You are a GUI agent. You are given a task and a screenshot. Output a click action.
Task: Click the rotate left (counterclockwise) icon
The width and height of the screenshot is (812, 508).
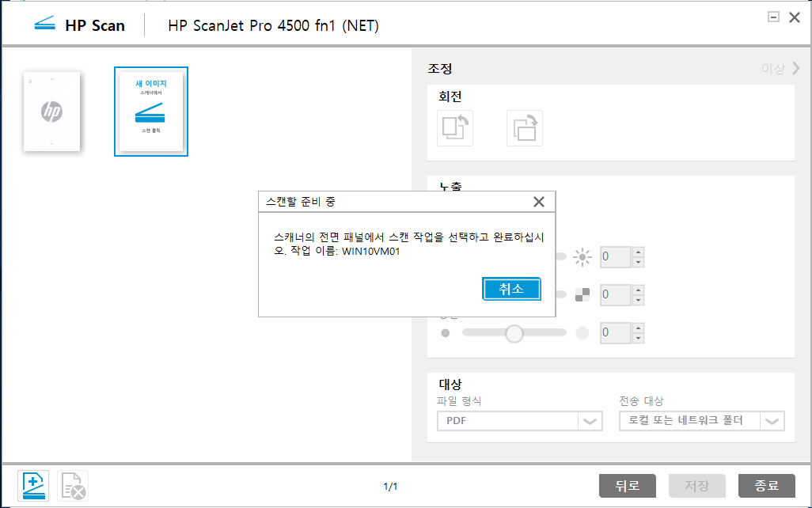point(455,128)
